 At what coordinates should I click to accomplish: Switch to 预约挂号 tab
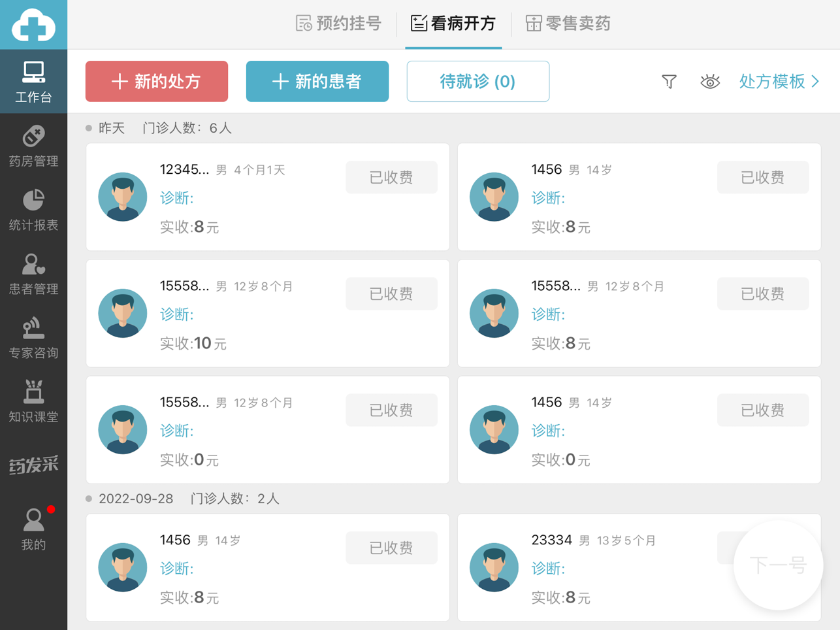(338, 24)
